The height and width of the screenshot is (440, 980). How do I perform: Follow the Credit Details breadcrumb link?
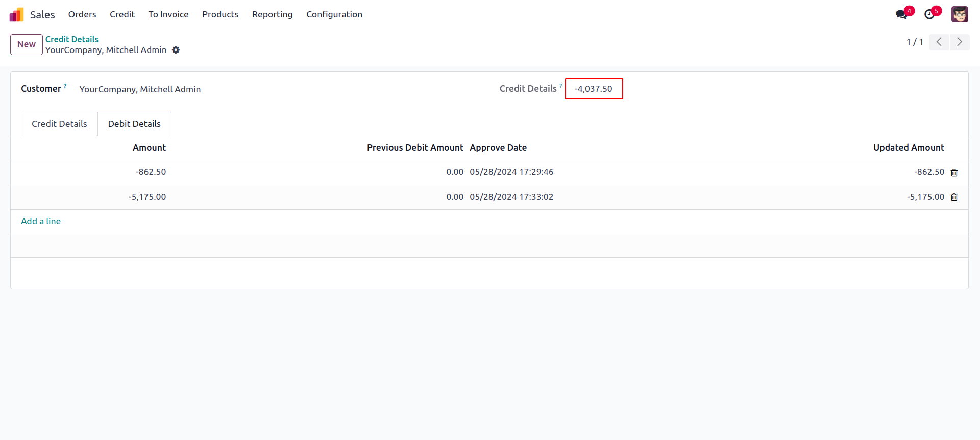pos(72,39)
